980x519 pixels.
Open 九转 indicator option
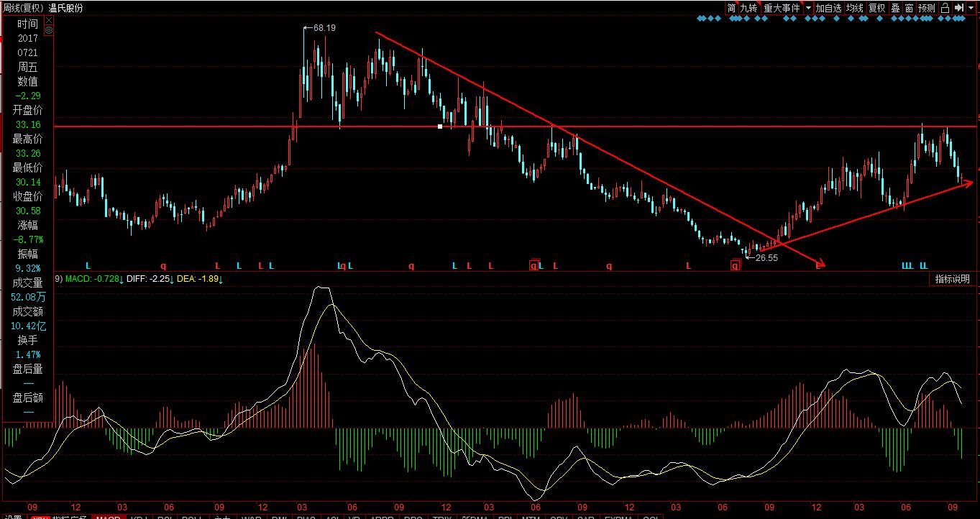coord(748,8)
